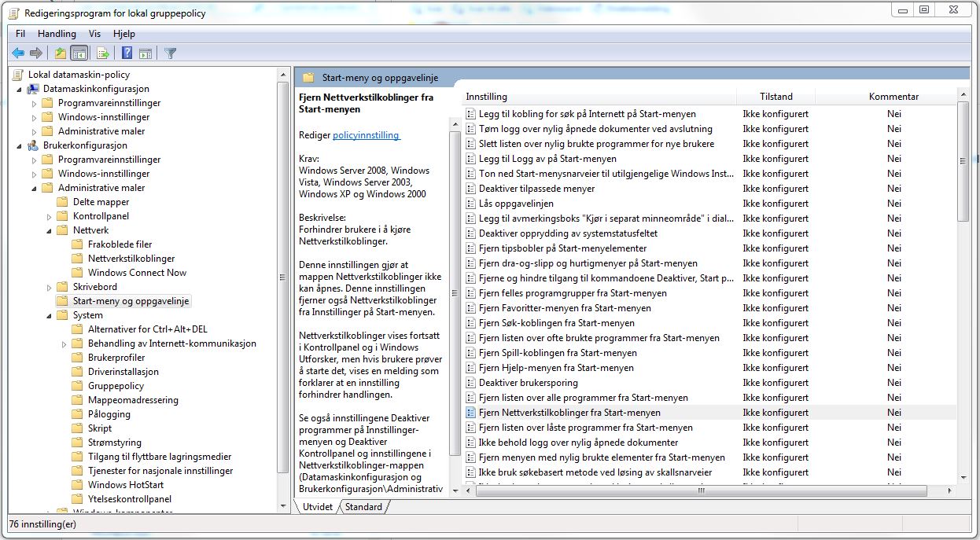Click folder icon in Start-meny og oppgavelinje header

(x=308, y=78)
